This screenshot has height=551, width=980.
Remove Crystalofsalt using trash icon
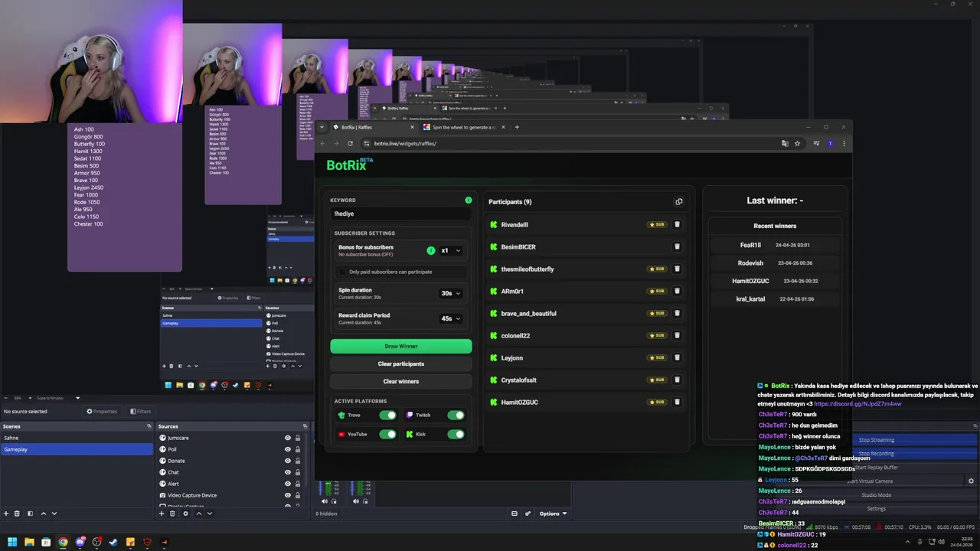tap(677, 380)
